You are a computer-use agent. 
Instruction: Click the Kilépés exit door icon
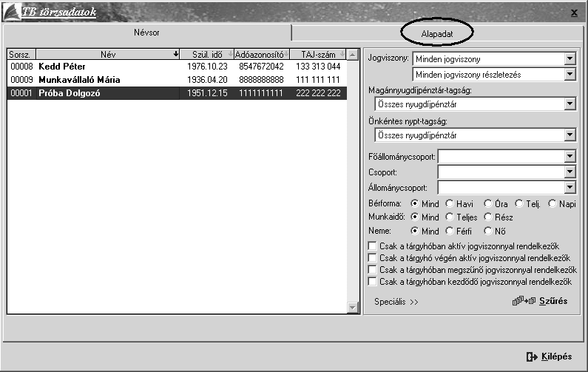pyautogui.click(x=532, y=356)
